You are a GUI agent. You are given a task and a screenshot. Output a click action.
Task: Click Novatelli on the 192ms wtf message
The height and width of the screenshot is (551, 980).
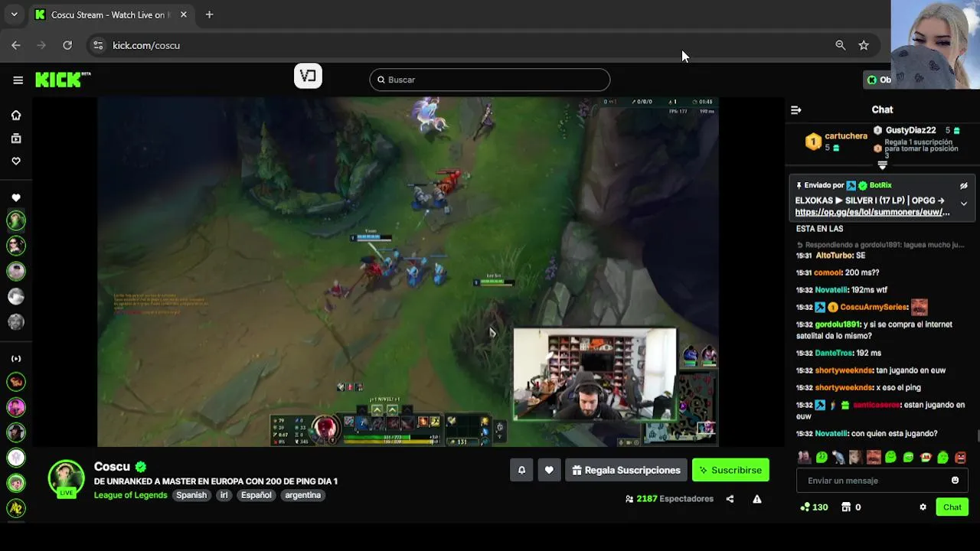click(x=831, y=290)
